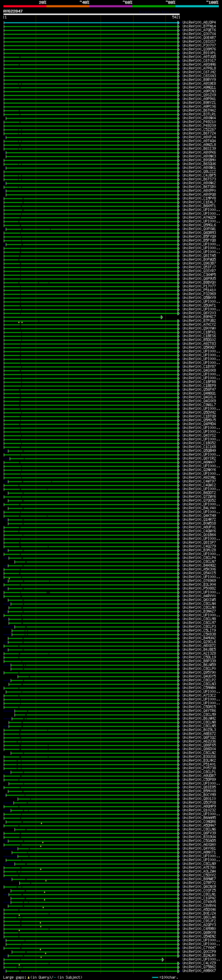
Task: Click the cyan alignment bar for UniRef100_A8JDP4
Action: [92, 23]
